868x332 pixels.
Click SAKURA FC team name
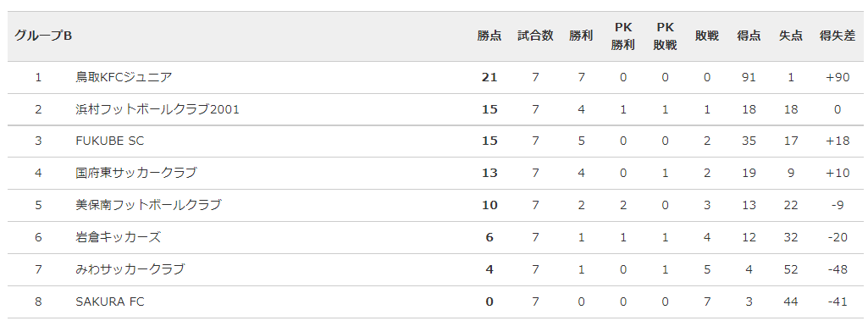pos(109,302)
